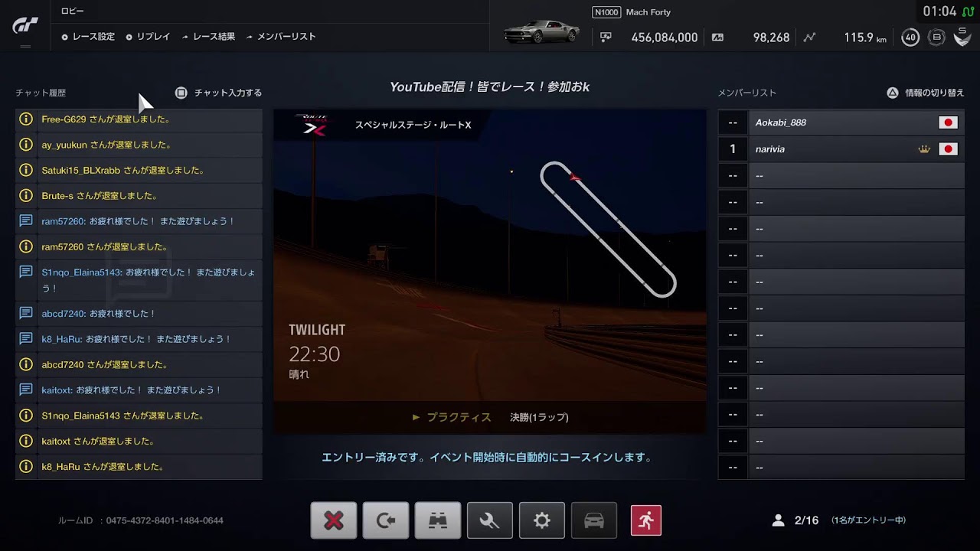Select the プラクティス session option
The width and height of the screenshot is (980, 551).
click(x=458, y=417)
